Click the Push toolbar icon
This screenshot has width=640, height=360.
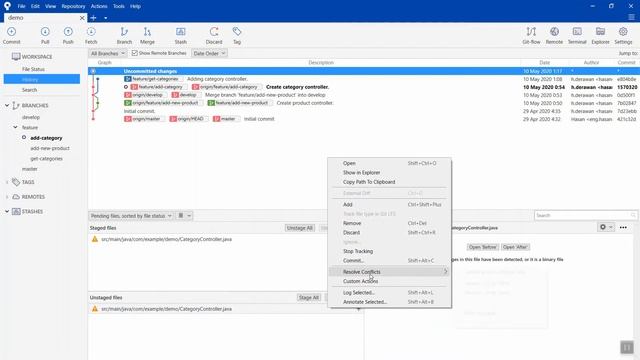[x=68, y=36]
